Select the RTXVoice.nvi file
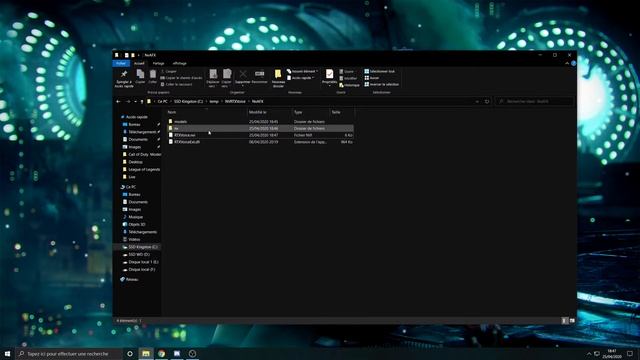 tap(260, 135)
